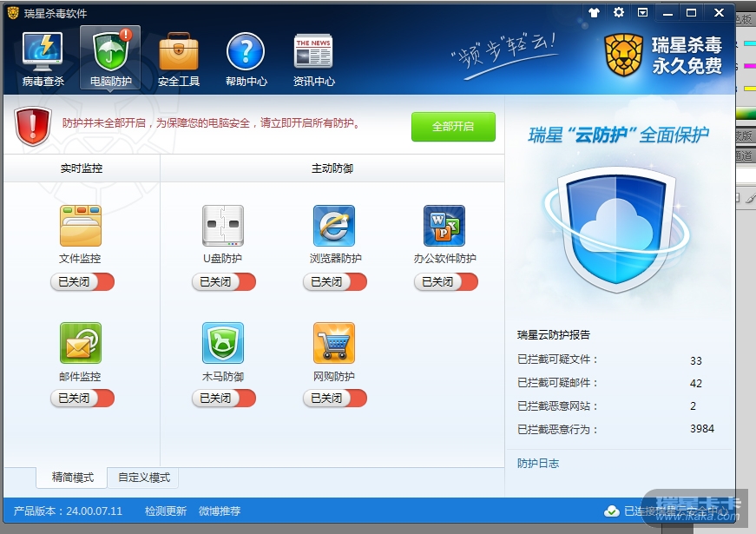Click the 文件监控 label
This screenshot has height=534, width=756.
pyautogui.click(x=80, y=259)
